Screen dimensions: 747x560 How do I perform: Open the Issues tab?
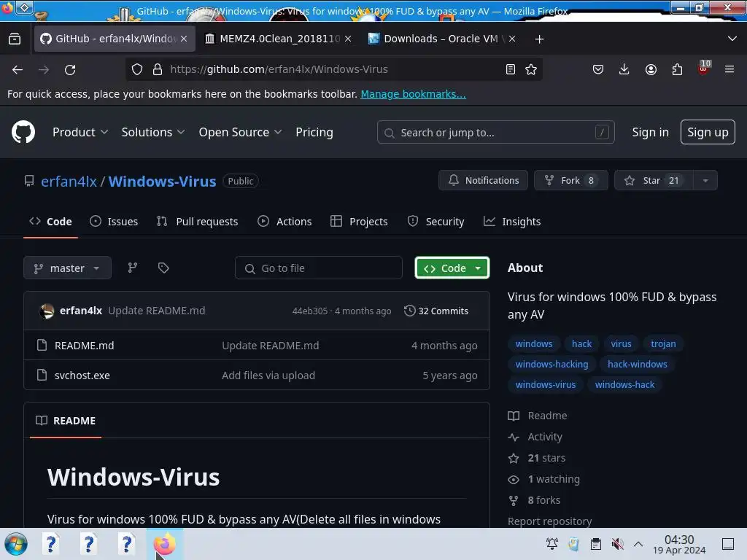[x=114, y=222]
